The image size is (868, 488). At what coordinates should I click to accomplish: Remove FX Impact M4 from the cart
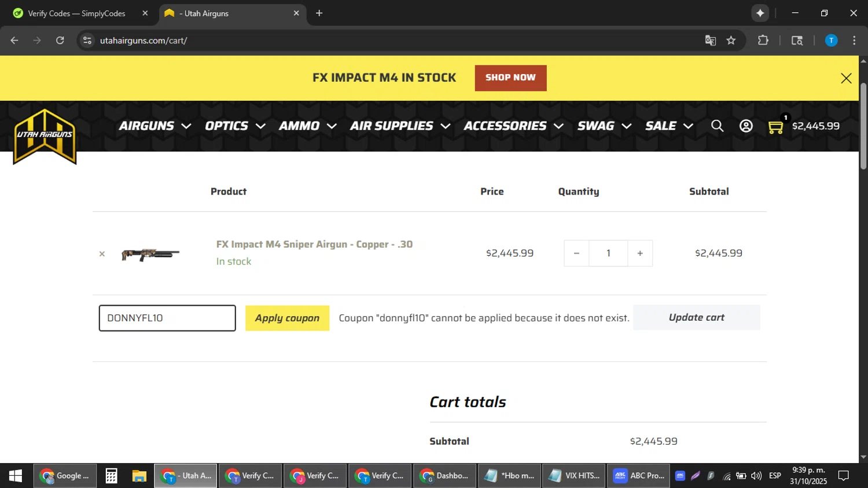point(102,254)
